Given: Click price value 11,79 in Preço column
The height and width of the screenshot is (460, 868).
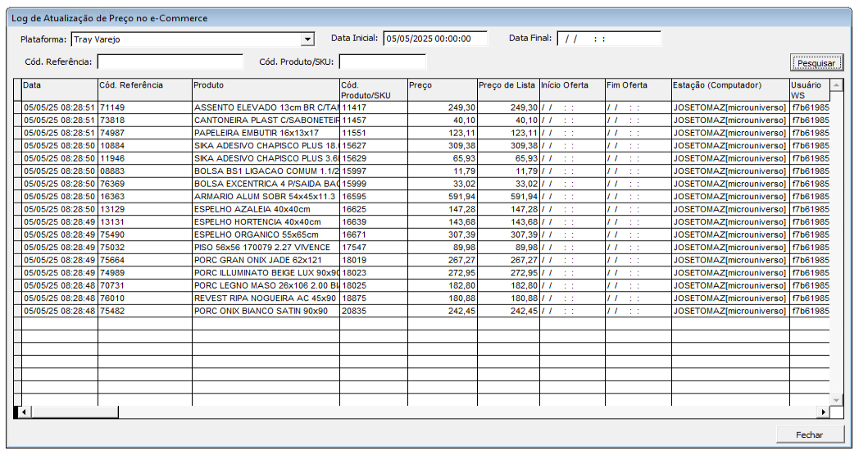Looking at the screenshot, I should point(443,171).
